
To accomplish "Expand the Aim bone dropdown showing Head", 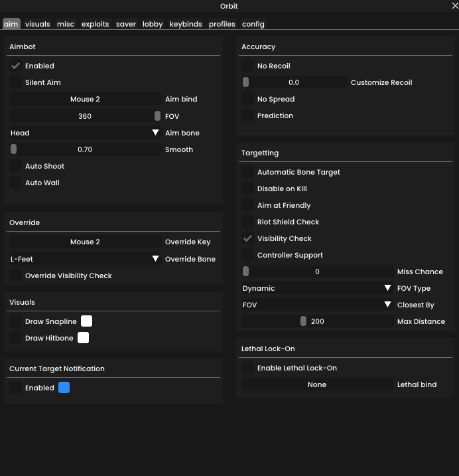I will pos(86,133).
